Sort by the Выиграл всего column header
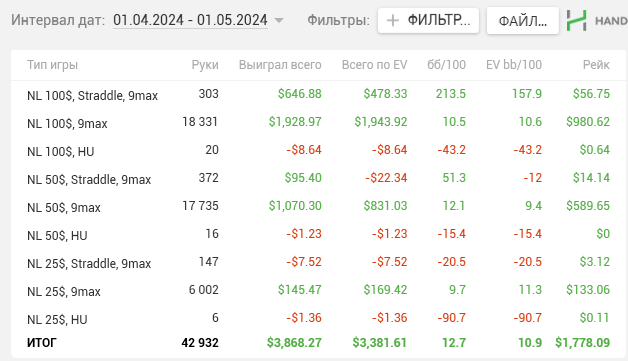 coord(280,65)
